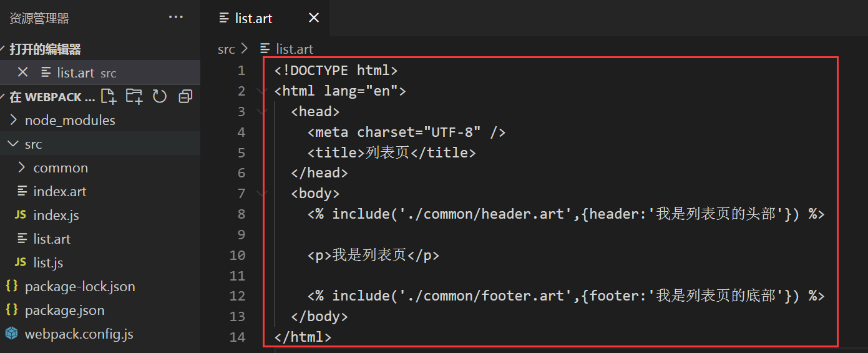Open webpack.config.js file
This screenshot has width=868, height=353.
click(79, 334)
